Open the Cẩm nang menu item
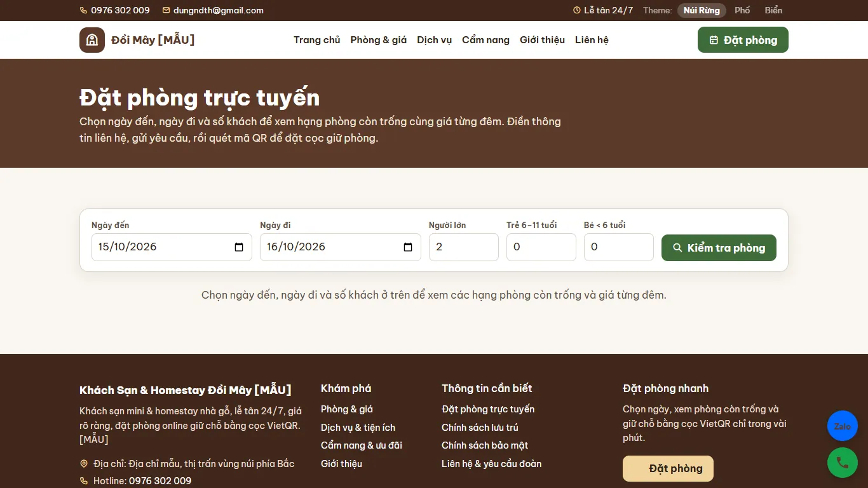The height and width of the screenshot is (488, 868). pyautogui.click(x=485, y=40)
